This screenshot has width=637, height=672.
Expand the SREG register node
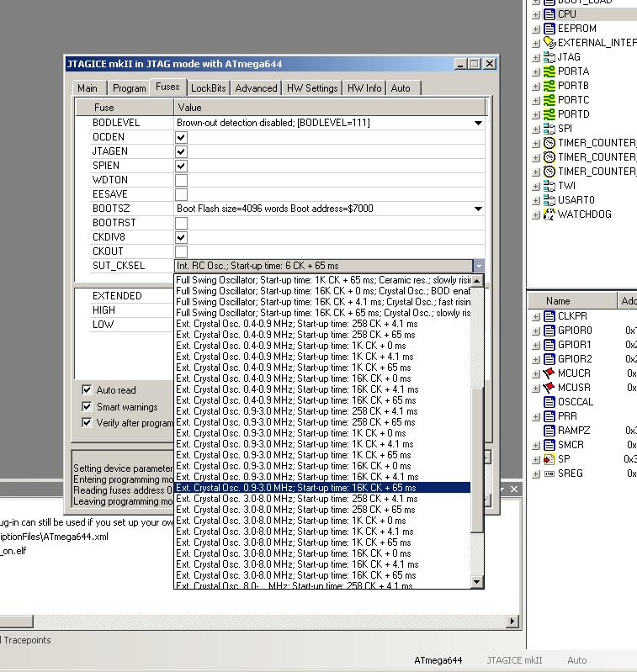(536, 474)
